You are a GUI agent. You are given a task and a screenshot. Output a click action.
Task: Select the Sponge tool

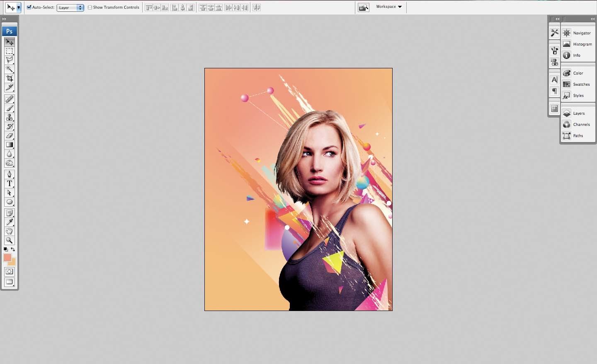[x=10, y=163]
